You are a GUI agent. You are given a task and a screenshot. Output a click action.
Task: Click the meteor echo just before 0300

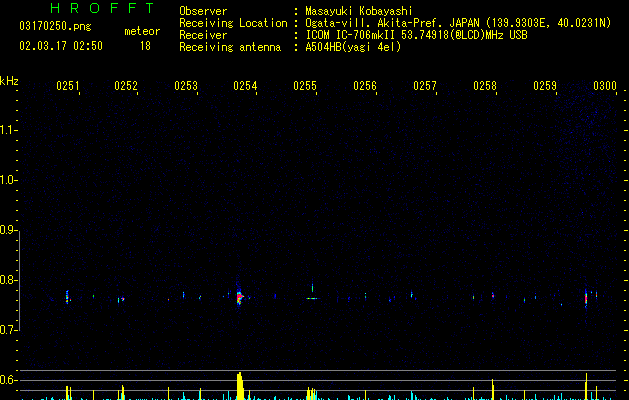pos(586,298)
